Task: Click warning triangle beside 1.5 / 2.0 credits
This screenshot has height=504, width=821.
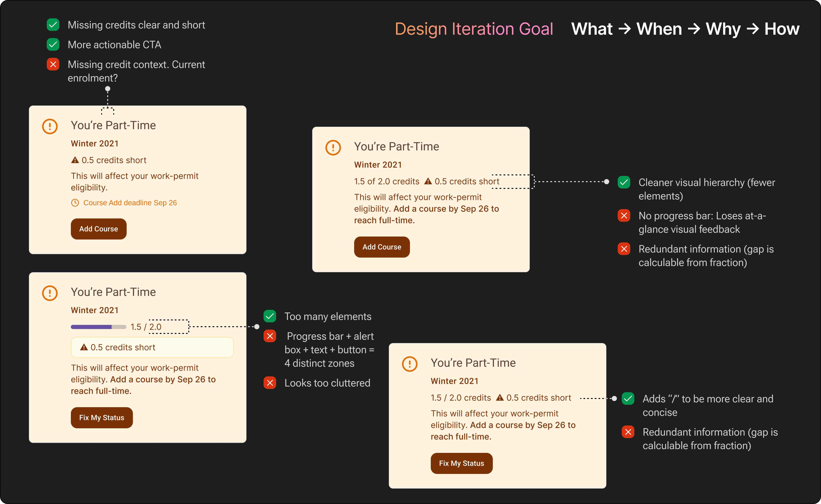Action: pyautogui.click(x=500, y=398)
